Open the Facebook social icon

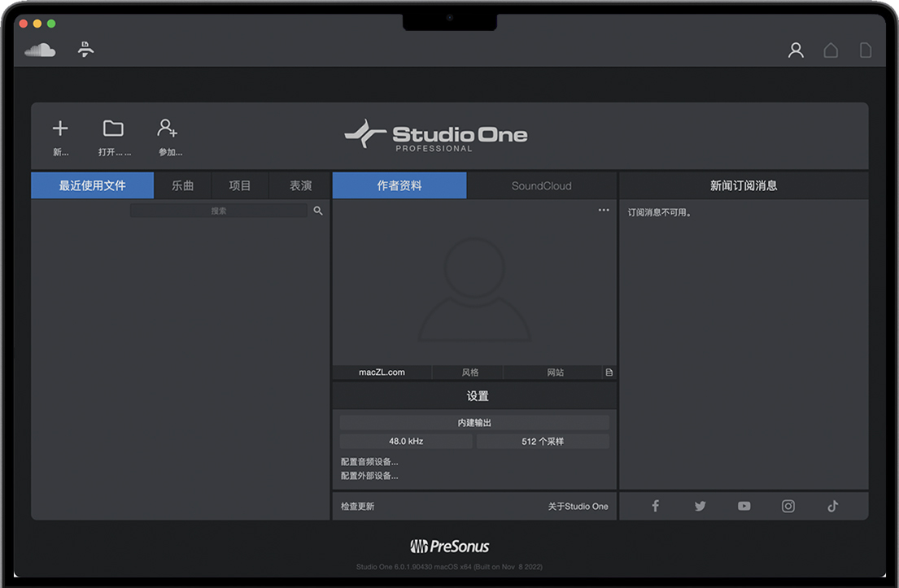[x=655, y=506]
